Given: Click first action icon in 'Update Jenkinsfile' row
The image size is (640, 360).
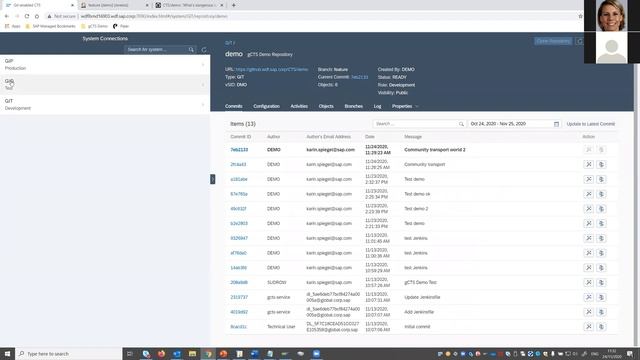Looking at the screenshot, I should pos(589,297).
